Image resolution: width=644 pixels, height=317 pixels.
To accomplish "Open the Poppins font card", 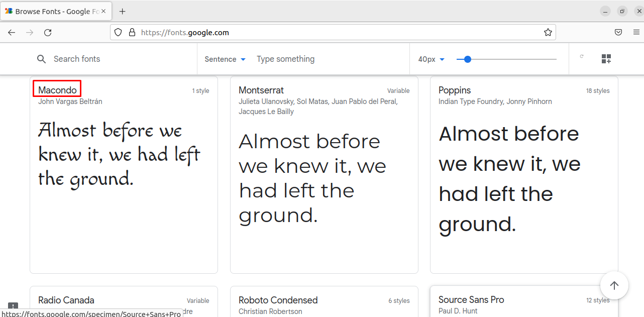I will tap(454, 90).
